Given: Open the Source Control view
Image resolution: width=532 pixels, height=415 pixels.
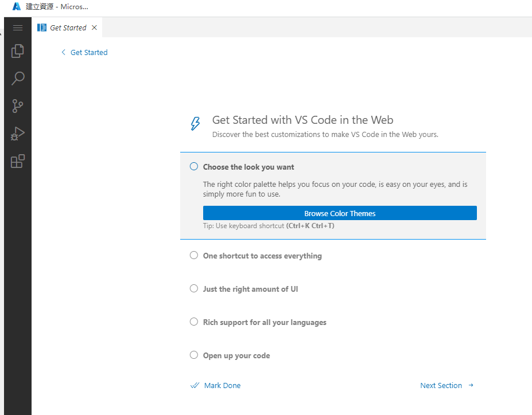Looking at the screenshot, I should coord(18,106).
